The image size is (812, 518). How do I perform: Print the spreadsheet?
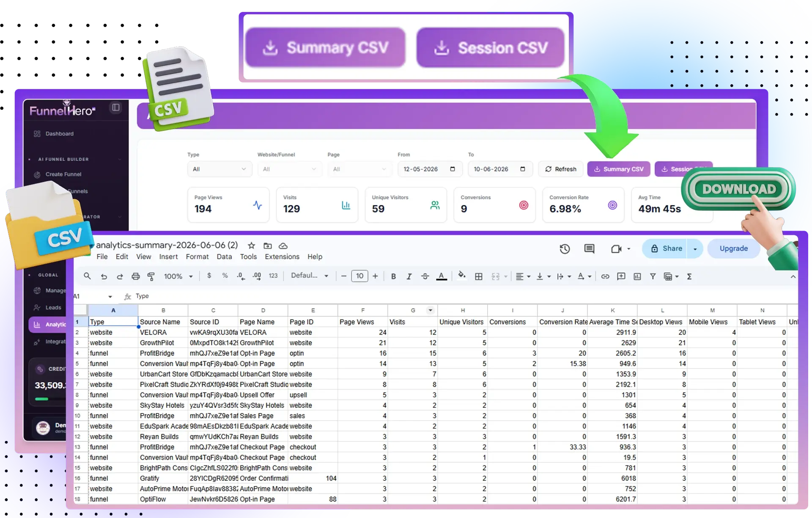pos(135,276)
